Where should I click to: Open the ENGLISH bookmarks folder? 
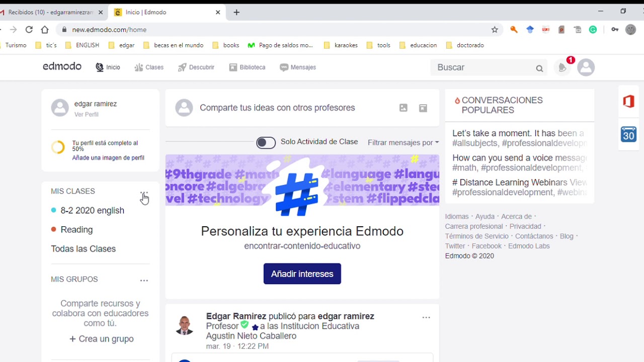pyautogui.click(x=83, y=45)
